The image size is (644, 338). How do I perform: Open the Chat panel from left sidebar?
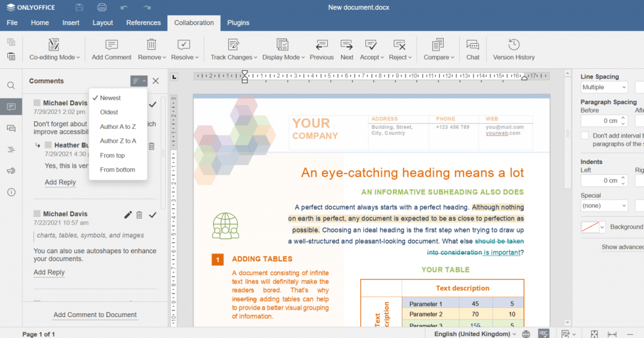(11, 128)
